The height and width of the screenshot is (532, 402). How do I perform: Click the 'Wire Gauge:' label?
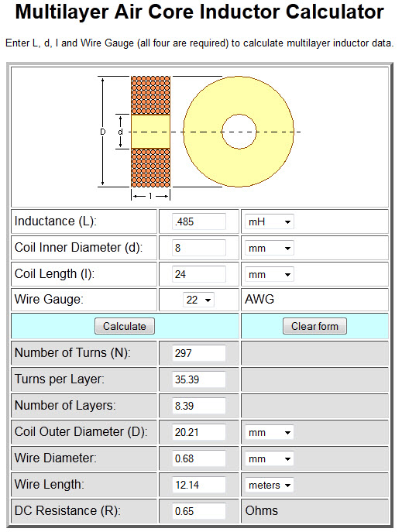point(49,300)
